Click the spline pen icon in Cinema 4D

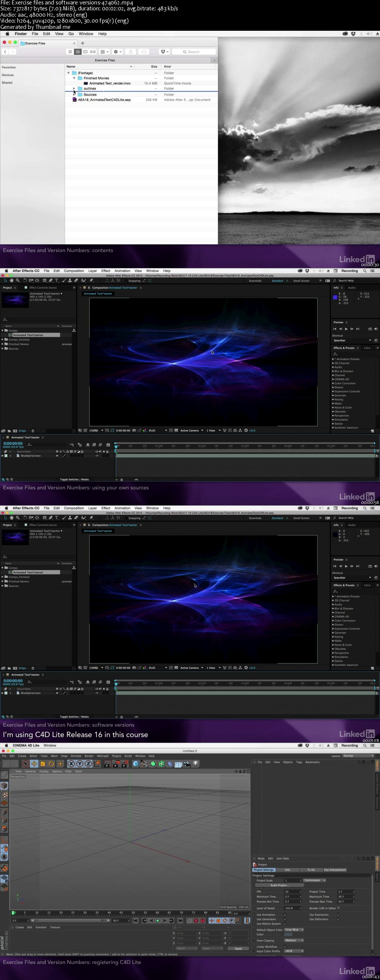144,763
